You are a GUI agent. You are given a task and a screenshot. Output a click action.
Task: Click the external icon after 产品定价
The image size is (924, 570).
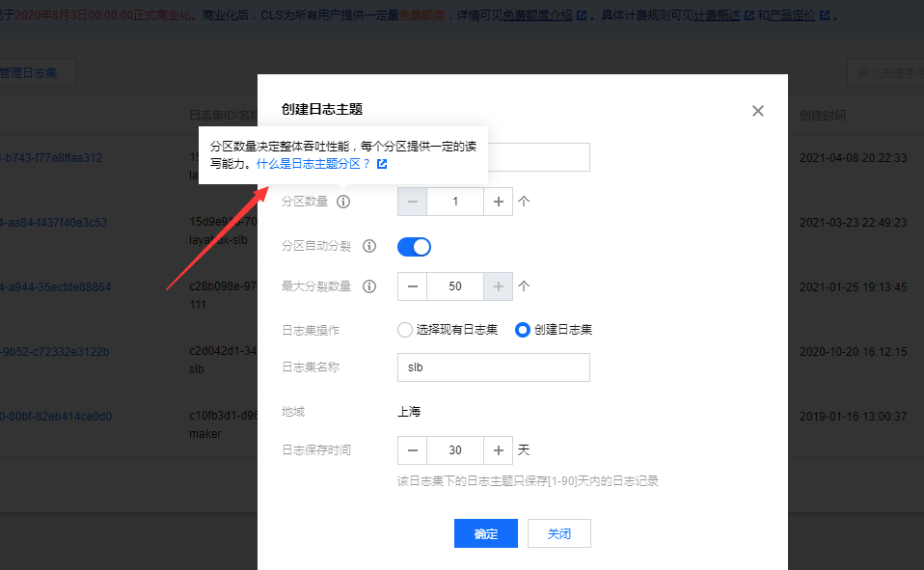pyautogui.click(x=825, y=15)
